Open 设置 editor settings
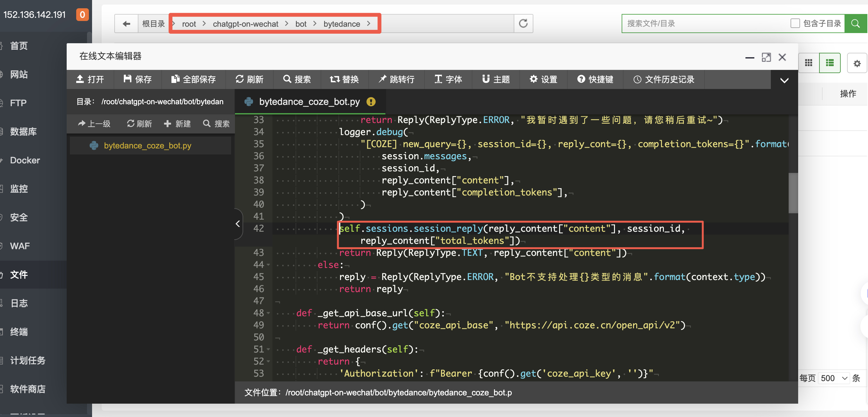This screenshot has height=417, width=868. click(x=544, y=79)
